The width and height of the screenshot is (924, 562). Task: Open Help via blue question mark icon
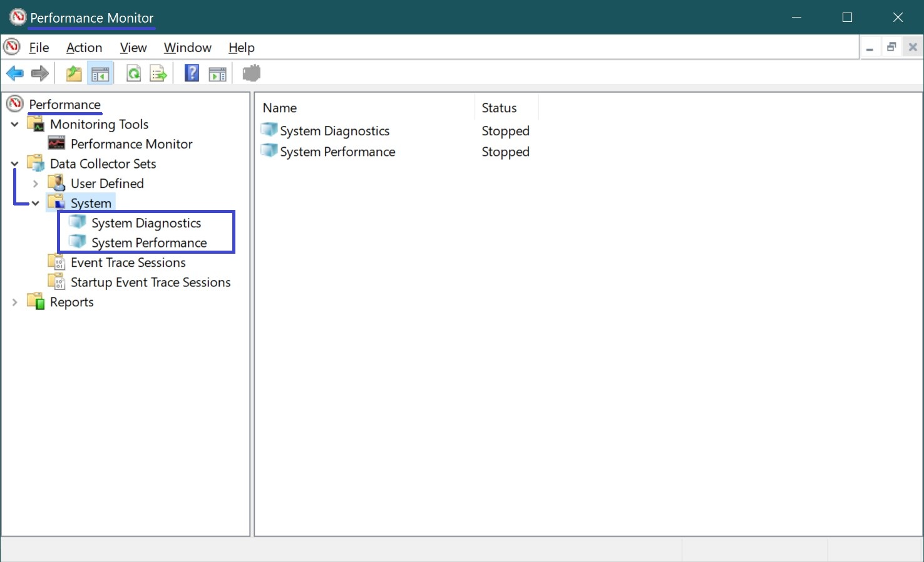coord(192,73)
